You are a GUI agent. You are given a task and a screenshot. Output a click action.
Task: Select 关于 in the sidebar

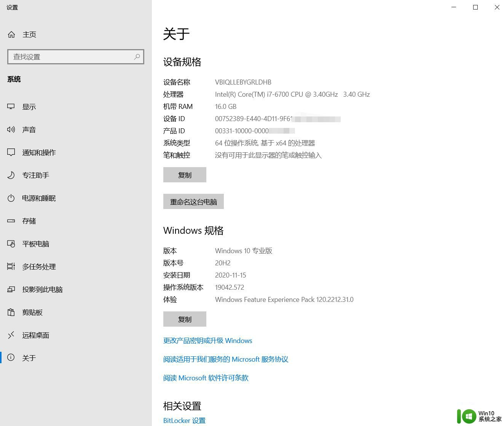tap(76, 358)
